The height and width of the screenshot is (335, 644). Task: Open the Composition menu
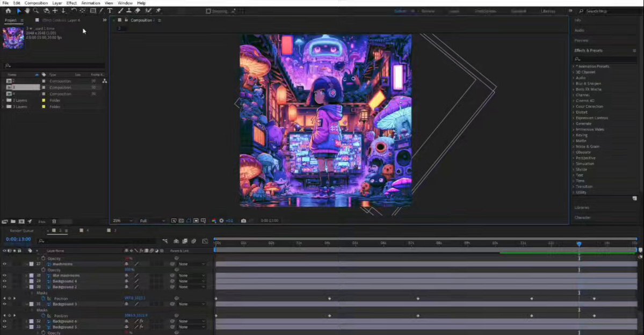[x=36, y=3]
